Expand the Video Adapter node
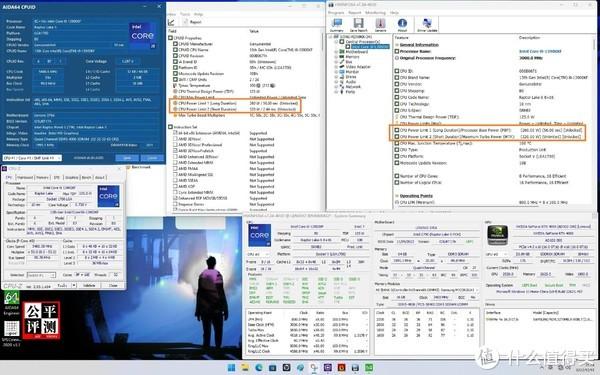600x375 pixels. point(336,67)
